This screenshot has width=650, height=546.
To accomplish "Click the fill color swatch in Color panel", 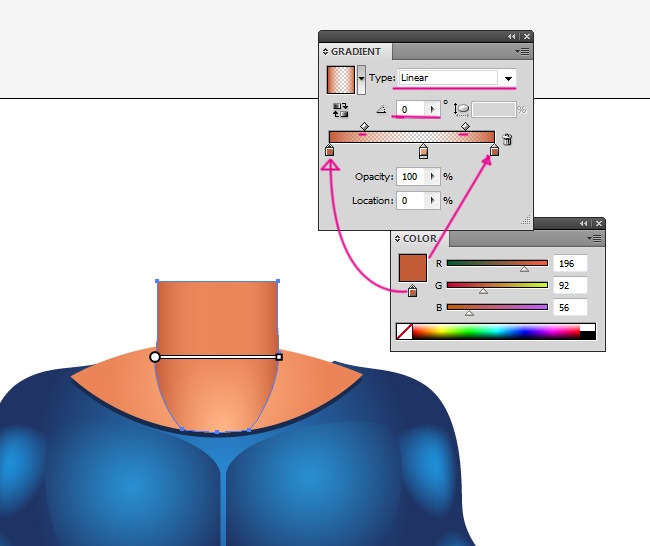I will click(x=412, y=268).
